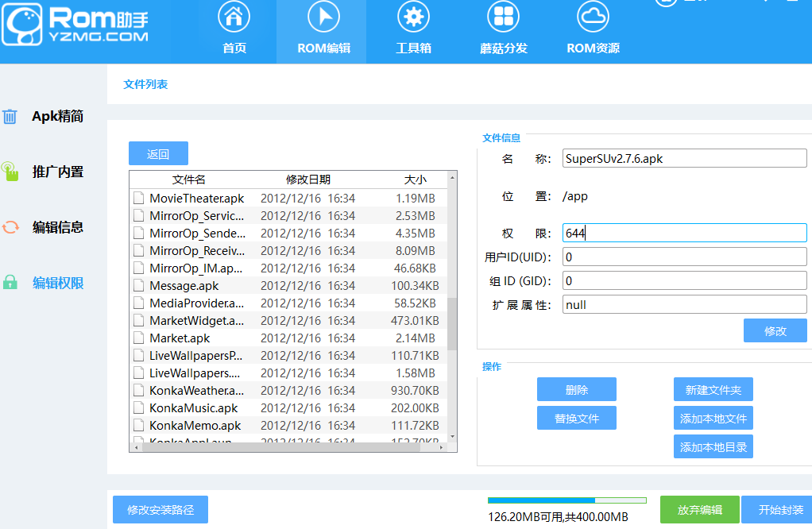Screen dimensions: 812x529
Task: Select the 编辑信息 refresh icon
Action: point(10,227)
